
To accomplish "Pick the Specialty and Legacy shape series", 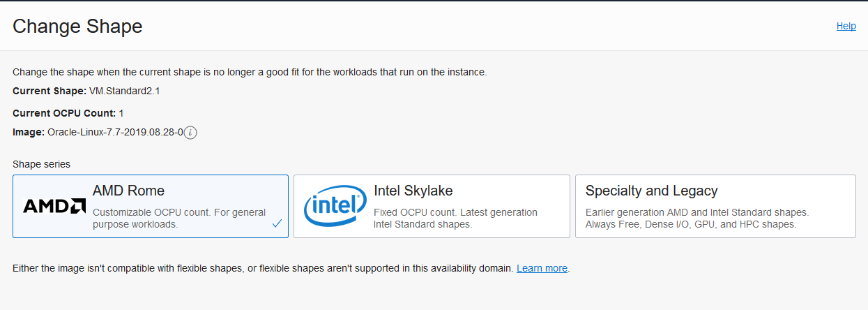I will pyautogui.click(x=715, y=207).
